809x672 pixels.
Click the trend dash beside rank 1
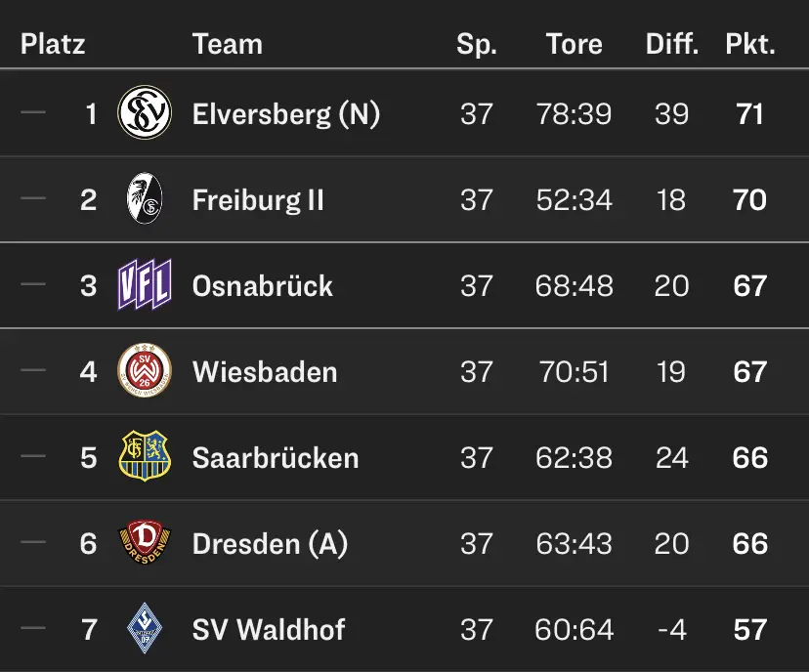point(33,113)
